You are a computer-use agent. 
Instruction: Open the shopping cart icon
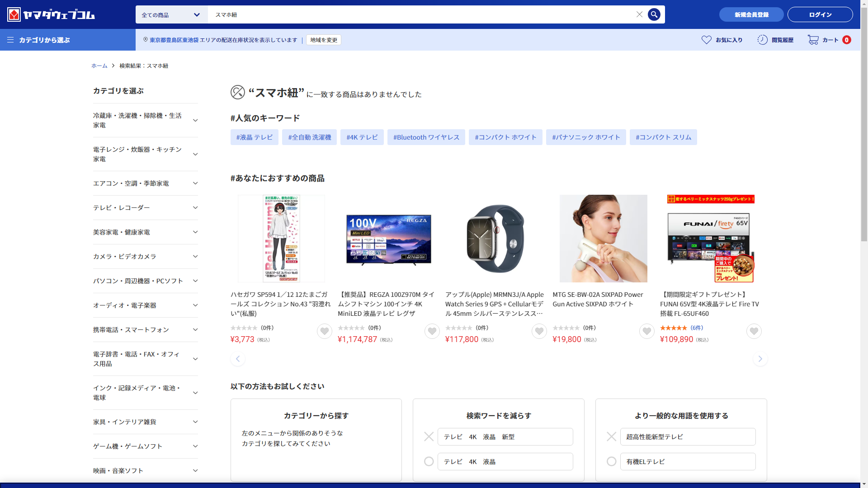pyautogui.click(x=813, y=40)
